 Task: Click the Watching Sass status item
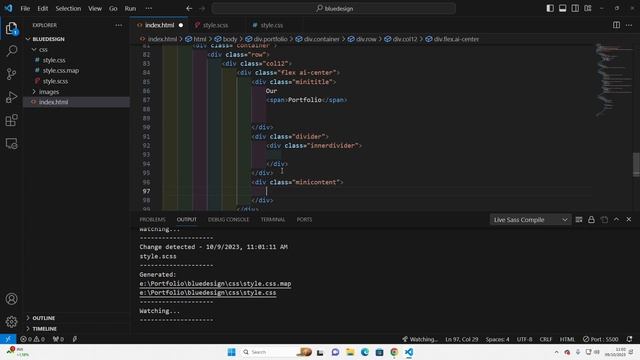pos(420,339)
